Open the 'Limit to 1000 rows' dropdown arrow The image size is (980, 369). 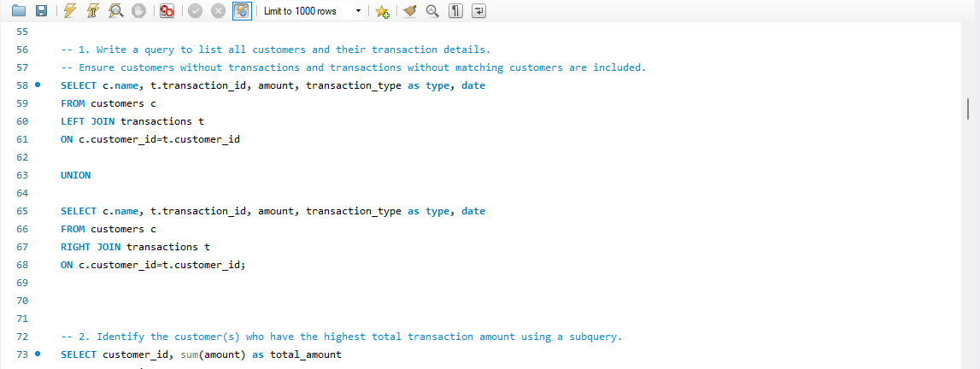click(x=358, y=11)
